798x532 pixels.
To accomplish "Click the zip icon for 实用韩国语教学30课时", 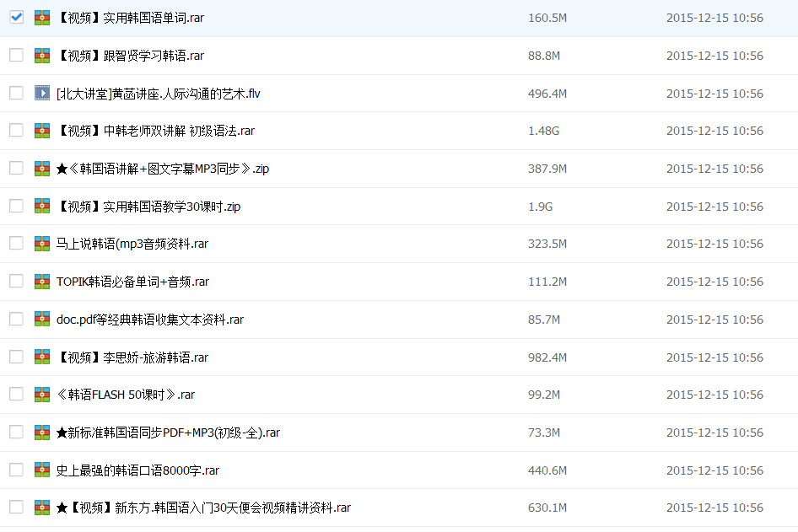I will coord(42,206).
